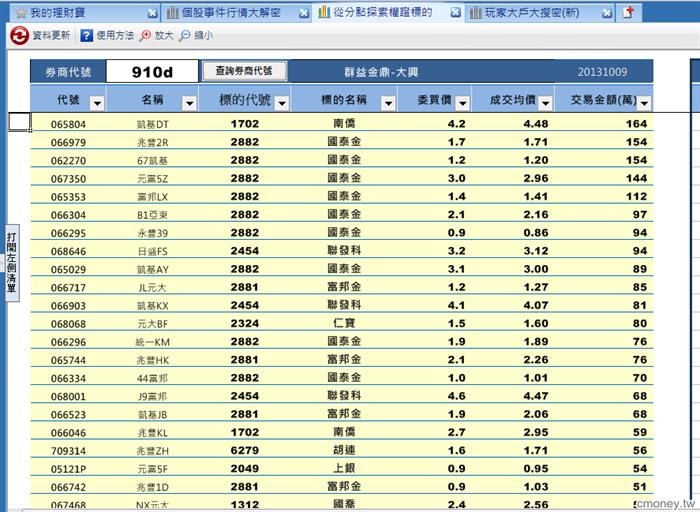This screenshot has width=700, height=512.
Task: Click warrant code 709314
Action: pos(68,451)
